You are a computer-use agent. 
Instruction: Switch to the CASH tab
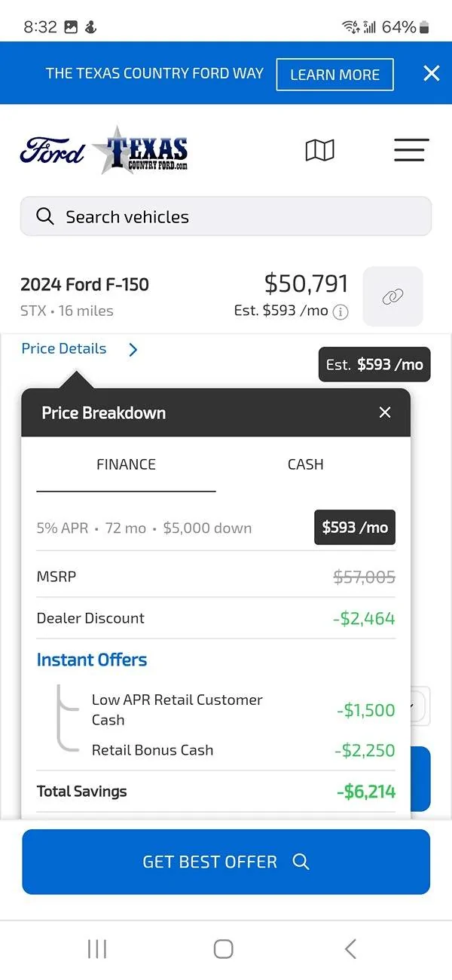click(305, 464)
